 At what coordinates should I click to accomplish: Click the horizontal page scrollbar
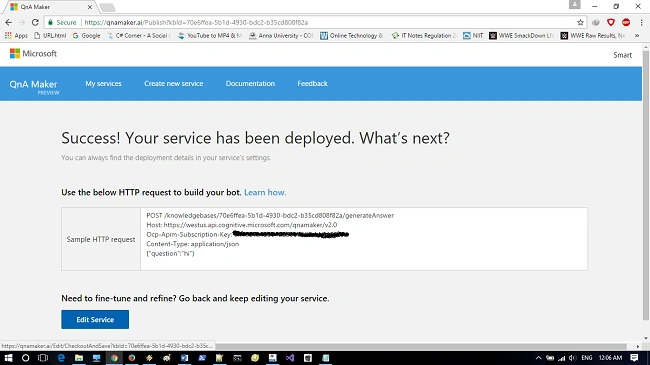pos(421,346)
